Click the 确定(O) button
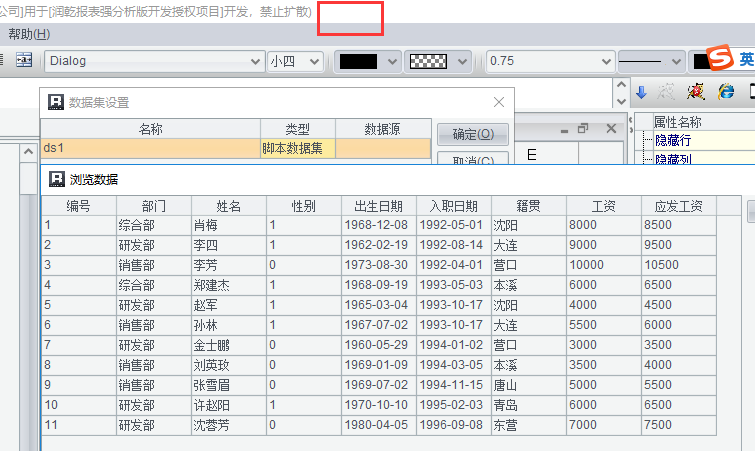The image size is (755, 451). [x=473, y=134]
